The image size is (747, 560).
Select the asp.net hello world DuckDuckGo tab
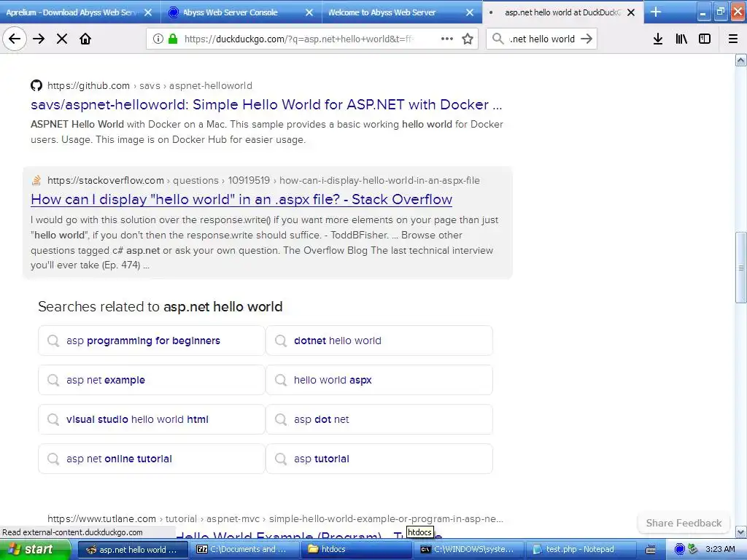tap(562, 12)
